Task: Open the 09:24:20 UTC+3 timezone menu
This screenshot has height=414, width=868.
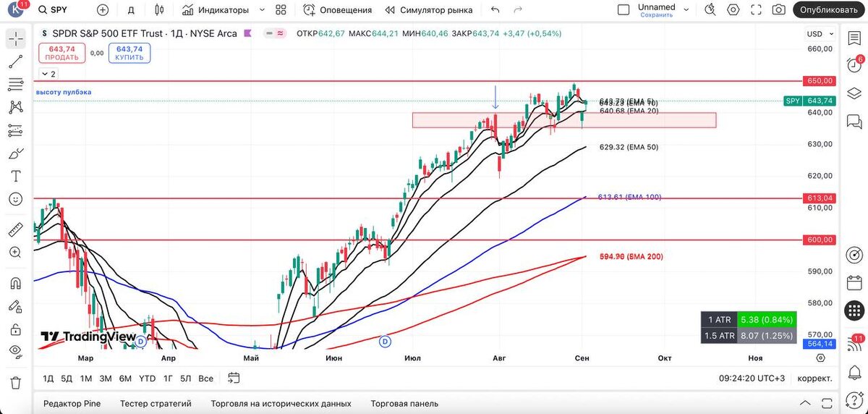Action: [752, 378]
